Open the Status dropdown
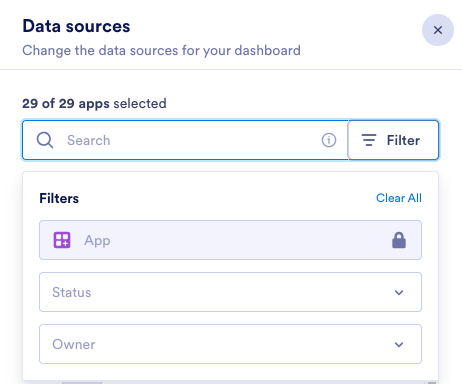462x384 pixels. [x=230, y=292]
